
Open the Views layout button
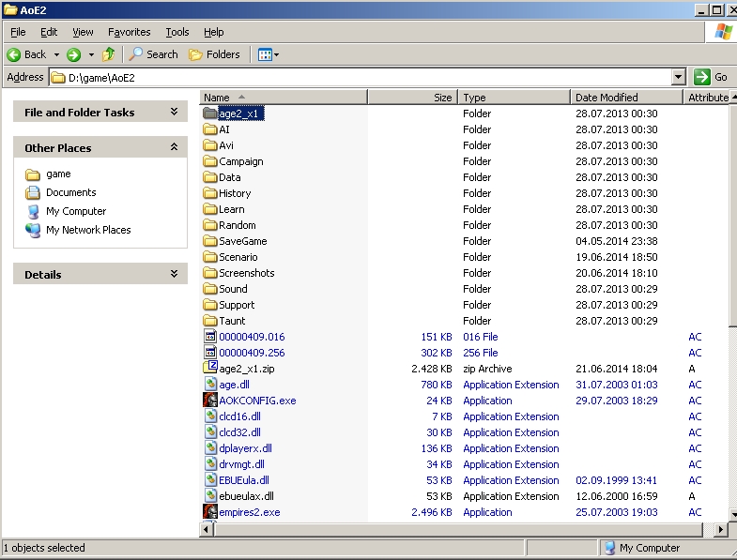(269, 55)
